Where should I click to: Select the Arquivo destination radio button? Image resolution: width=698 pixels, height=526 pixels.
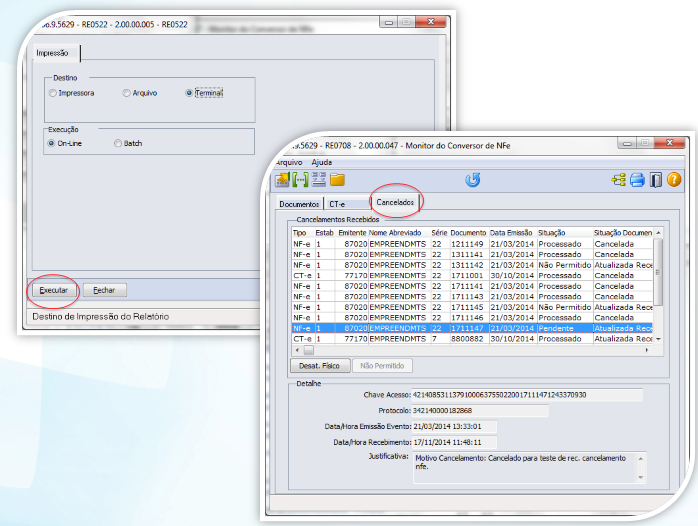[126, 93]
